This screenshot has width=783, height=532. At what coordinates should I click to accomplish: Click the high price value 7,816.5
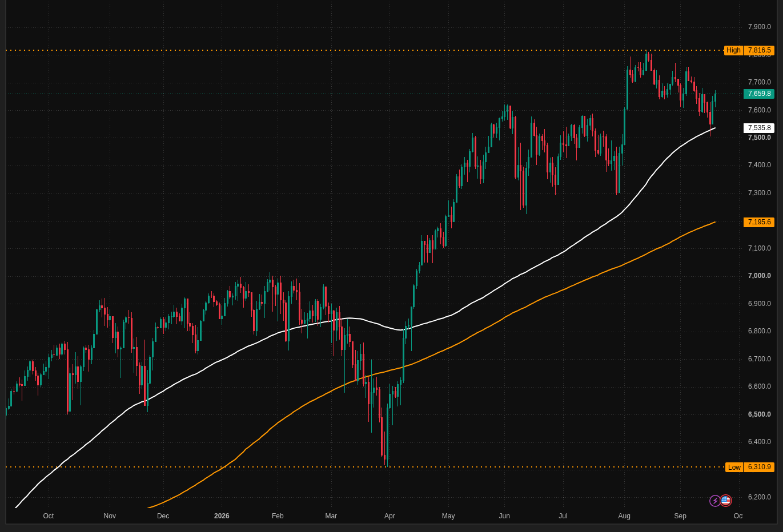pyautogui.click(x=759, y=50)
